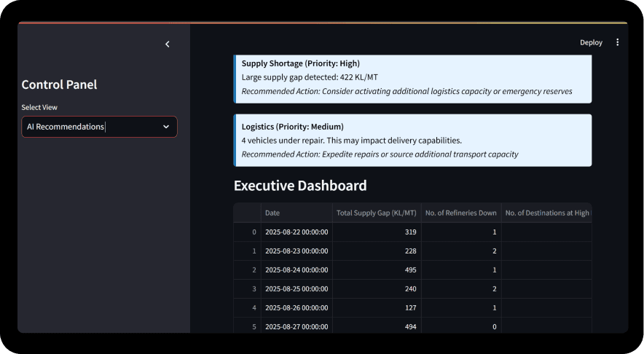
Task: Click No. of Destinations at High column header
Action: 546,213
